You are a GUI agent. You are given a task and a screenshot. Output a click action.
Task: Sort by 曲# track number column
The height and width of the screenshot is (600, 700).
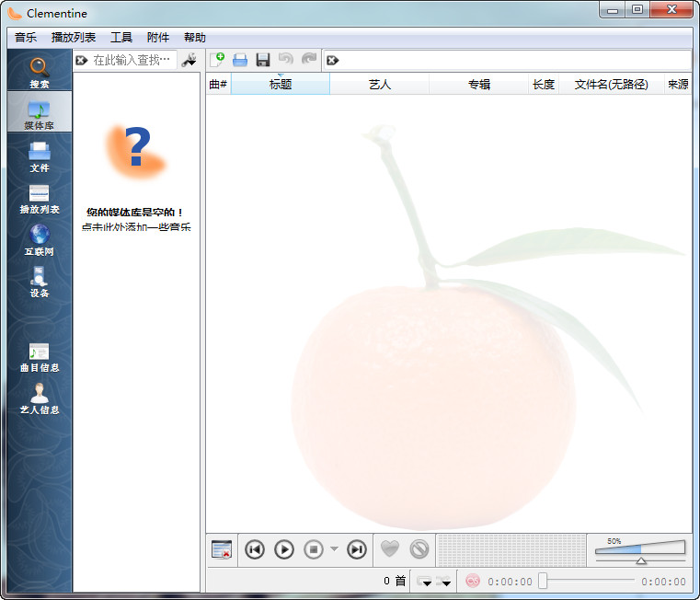click(x=218, y=84)
